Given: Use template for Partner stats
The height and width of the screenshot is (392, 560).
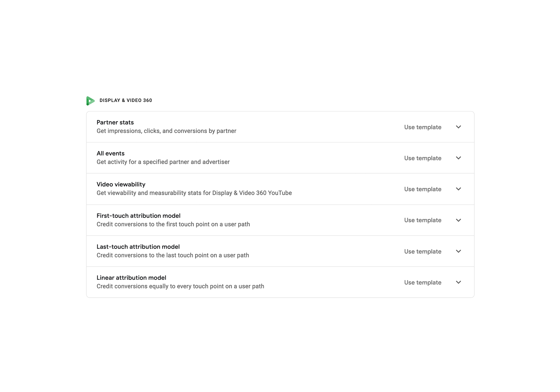Looking at the screenshot, I should 423,127.
